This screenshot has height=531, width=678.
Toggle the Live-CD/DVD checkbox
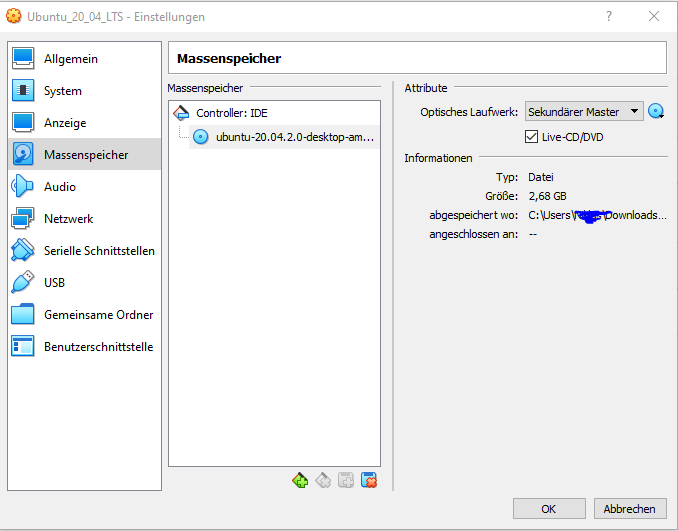click(x=531, y=137)
